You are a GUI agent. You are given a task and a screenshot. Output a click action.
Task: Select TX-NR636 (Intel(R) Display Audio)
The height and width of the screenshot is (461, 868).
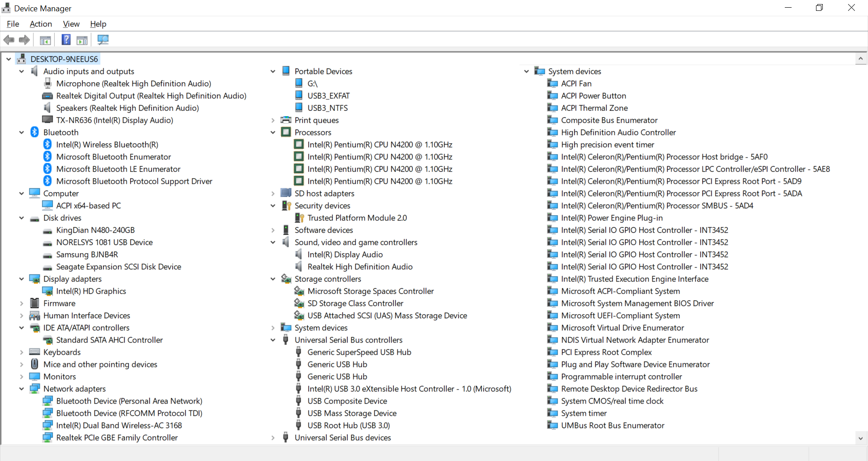(x=114, y=120)
